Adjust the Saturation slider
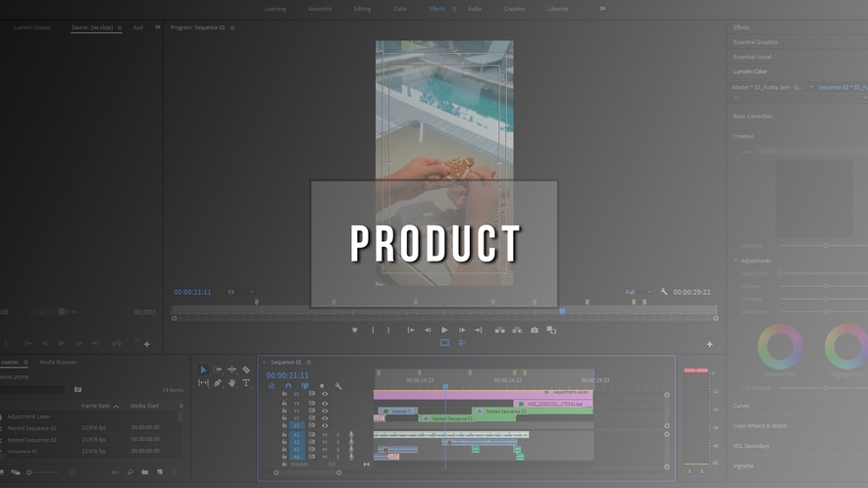The height and width of the screenshot is (488, 868). tap(827, 312)
